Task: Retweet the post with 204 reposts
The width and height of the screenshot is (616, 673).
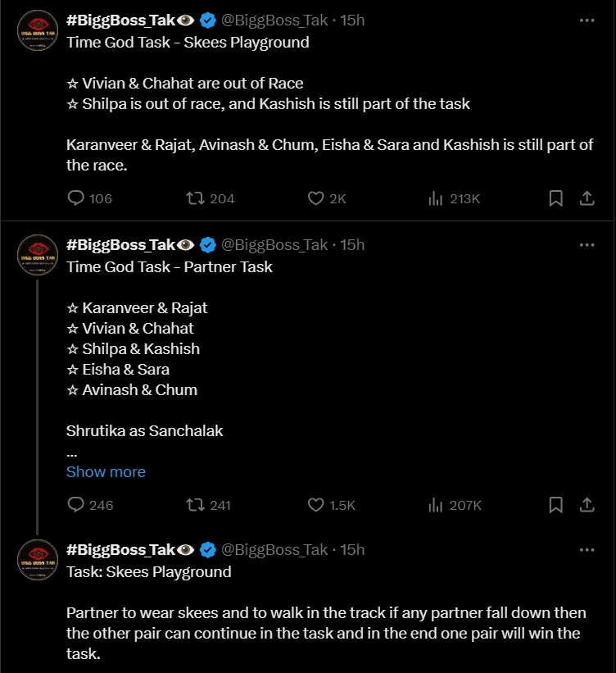Action: pos(210,198)
